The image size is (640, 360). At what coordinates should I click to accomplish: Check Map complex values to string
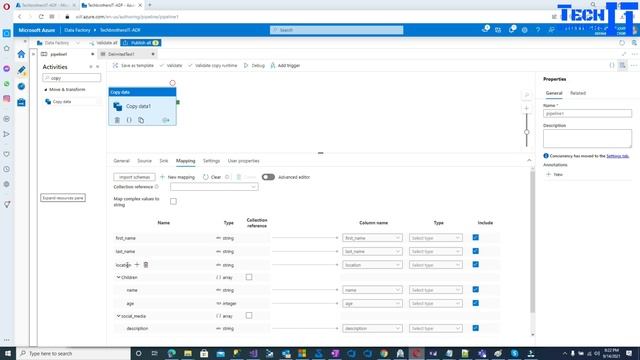[x=173, y=201]
